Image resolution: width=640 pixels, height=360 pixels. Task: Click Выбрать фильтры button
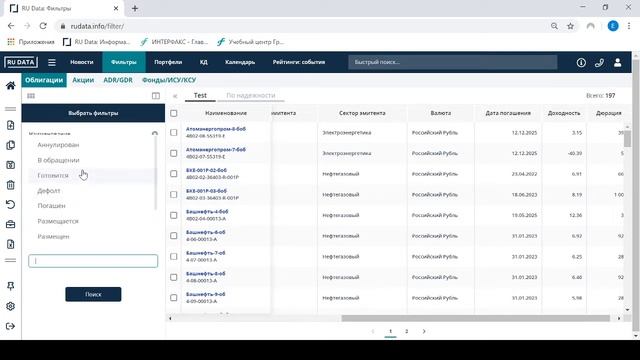pyautogui.click(x=93, y=113)
